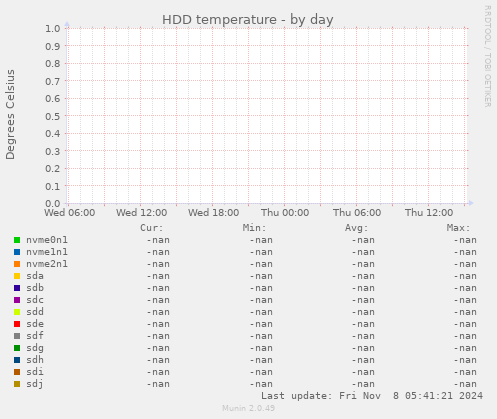Click the dark green sdg legend swatch
497x419 pixels.
17,348
